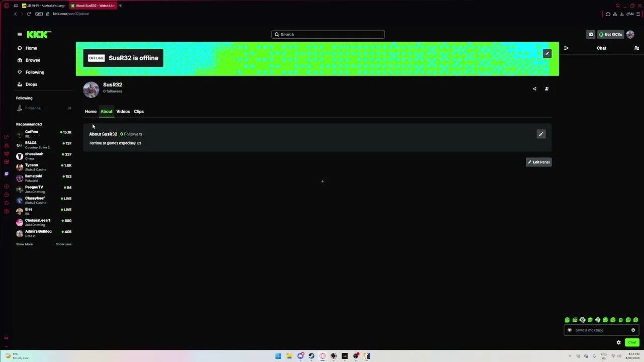Screen dimensions: 644x362
Task: Open the dashboard icon beside Get KICKs
Action: [x=591, y=35]
